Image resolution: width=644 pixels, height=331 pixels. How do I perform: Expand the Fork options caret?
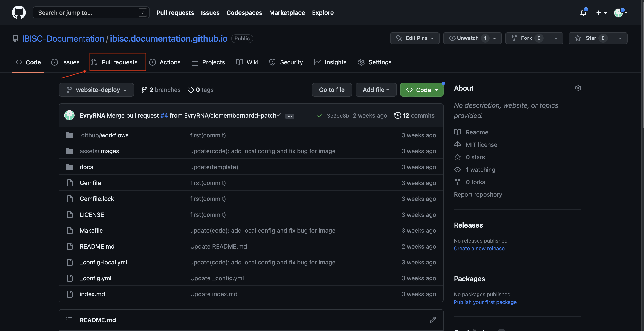click(556, 38)
